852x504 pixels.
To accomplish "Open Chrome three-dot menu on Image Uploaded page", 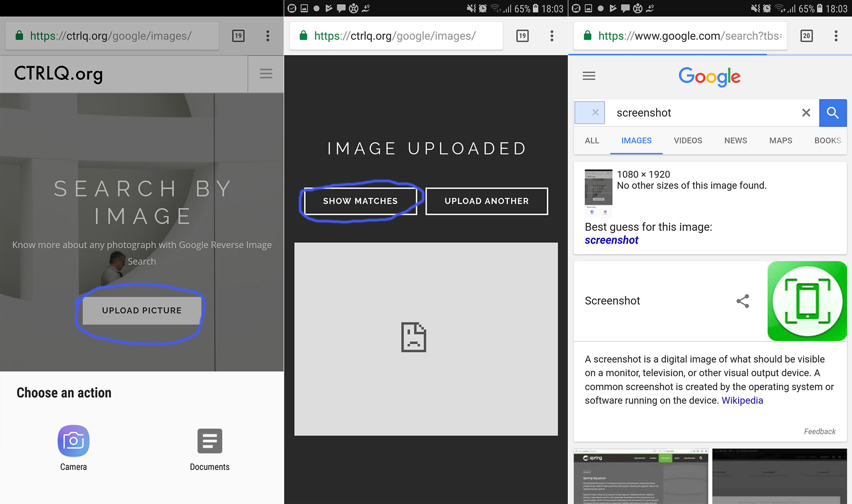I will 552,36.
